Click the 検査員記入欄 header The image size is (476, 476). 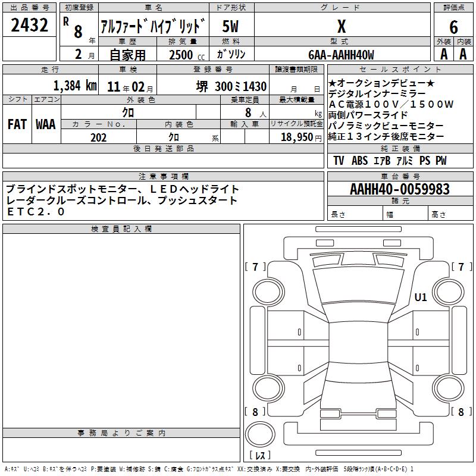(121, 229)
